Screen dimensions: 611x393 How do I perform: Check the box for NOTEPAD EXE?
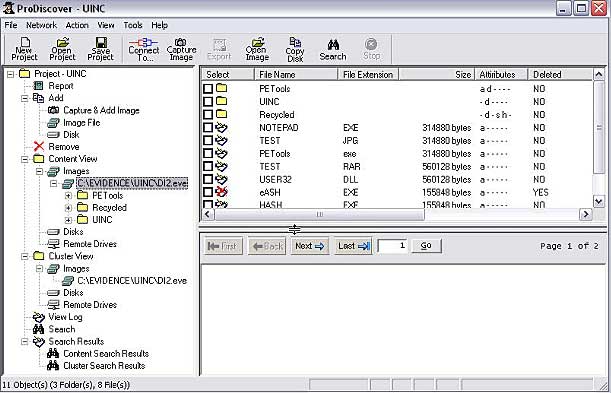coord(208,127)
